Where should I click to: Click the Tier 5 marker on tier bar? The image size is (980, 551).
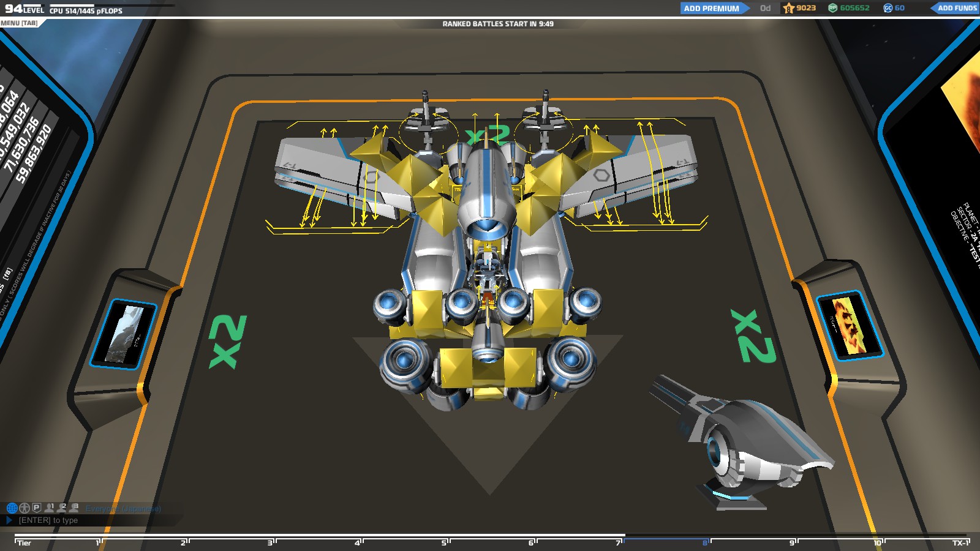(x=445, y=542)
